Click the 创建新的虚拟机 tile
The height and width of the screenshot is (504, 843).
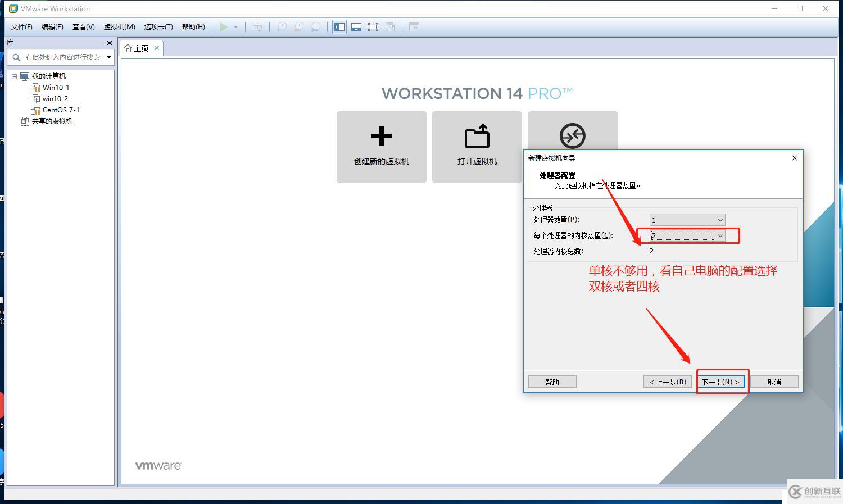point(382,147)
